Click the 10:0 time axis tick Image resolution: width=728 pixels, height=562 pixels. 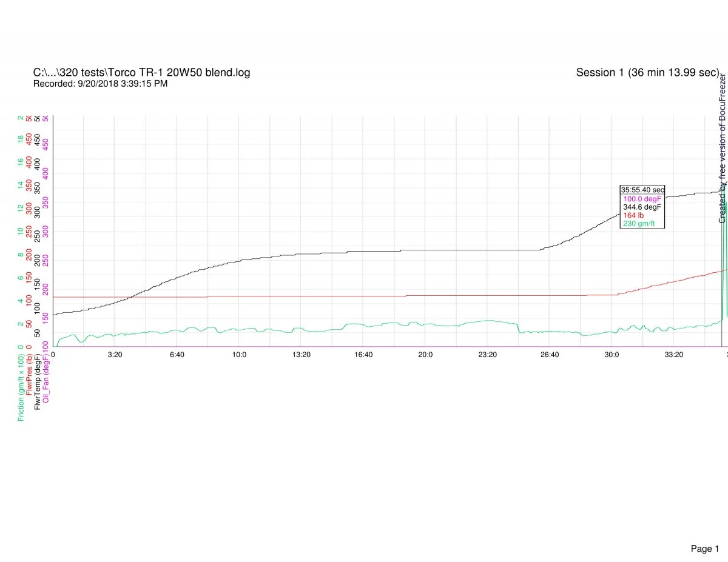[x=239, y=355]
